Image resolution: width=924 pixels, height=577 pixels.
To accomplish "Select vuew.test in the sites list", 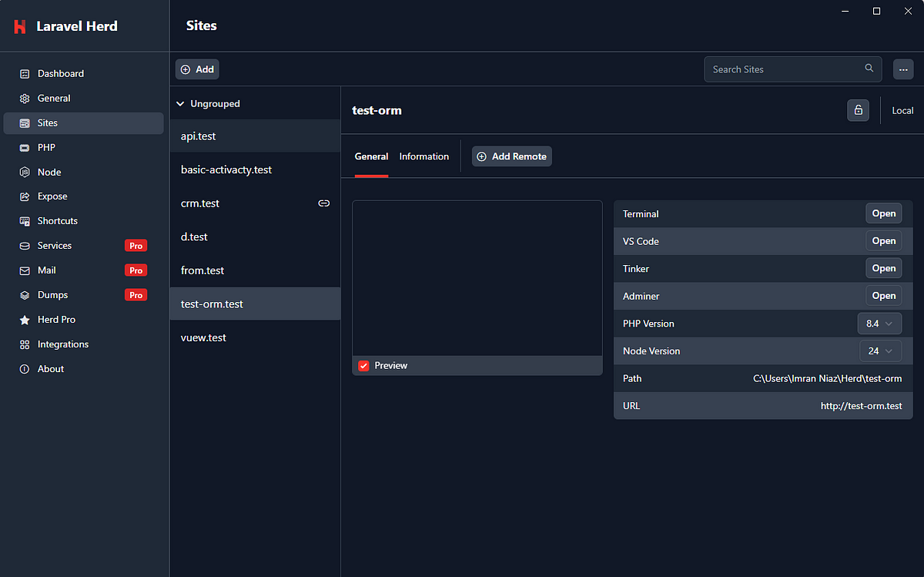I will 255,337.
